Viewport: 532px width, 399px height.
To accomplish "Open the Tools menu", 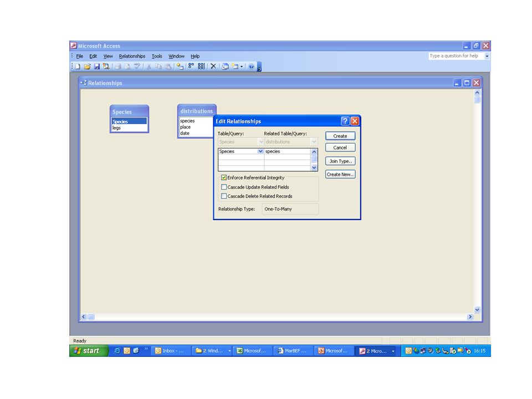I will click(x=157, y=57).
